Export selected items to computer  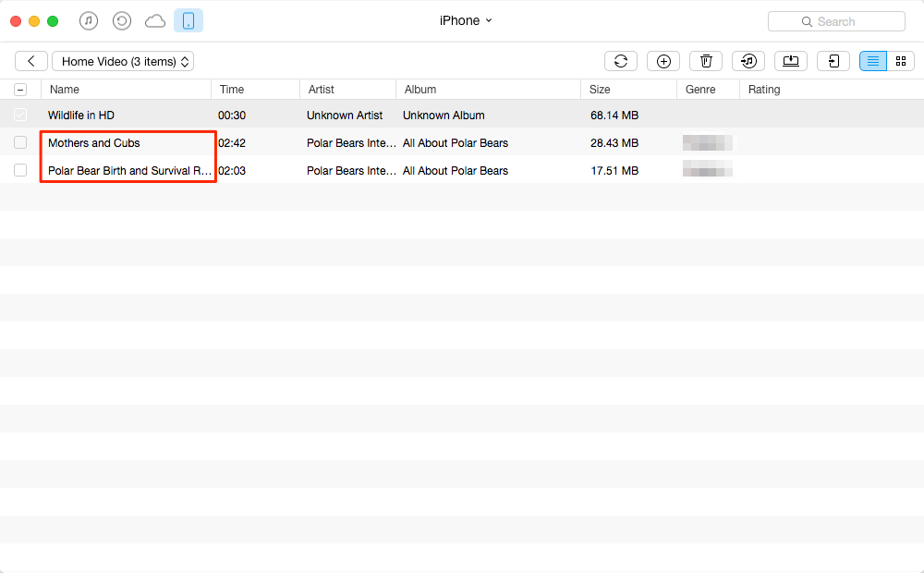(x=791, y=61)
